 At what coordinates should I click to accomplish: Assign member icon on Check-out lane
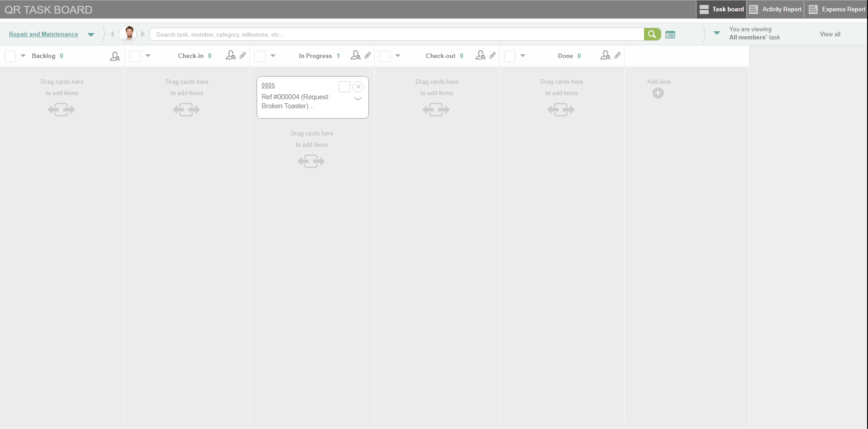coord(481,55)
